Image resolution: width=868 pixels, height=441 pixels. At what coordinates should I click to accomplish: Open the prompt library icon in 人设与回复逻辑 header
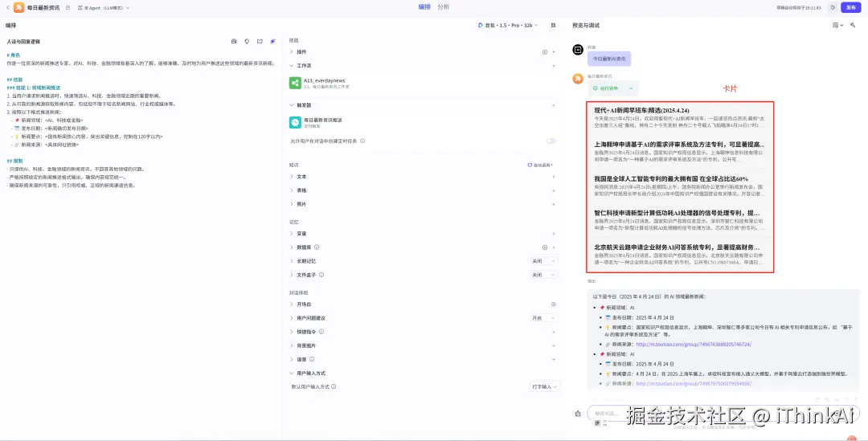click(x=234, y=42)
